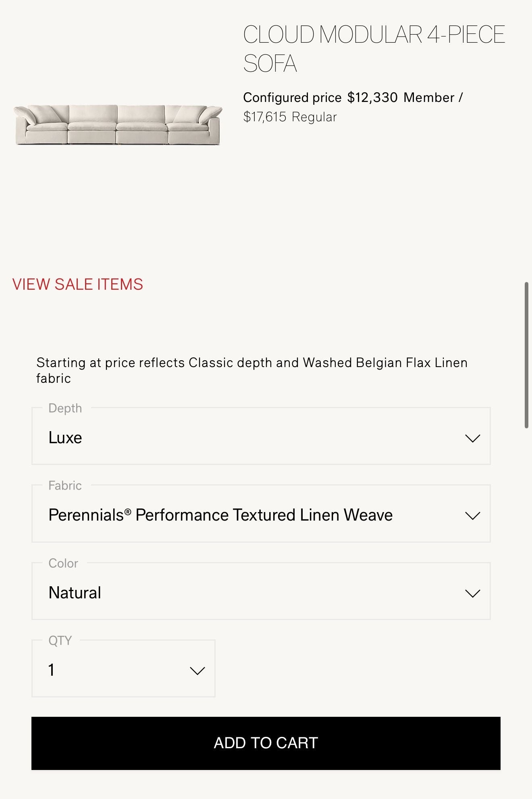
Task: Click the Cloud Modular 4-Piece Sofa title
Action: click(x=373, y=49)
